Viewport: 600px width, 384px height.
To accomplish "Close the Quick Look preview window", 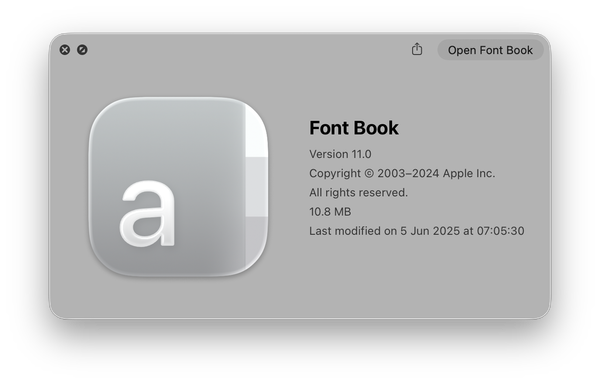I will coord(65,50).
